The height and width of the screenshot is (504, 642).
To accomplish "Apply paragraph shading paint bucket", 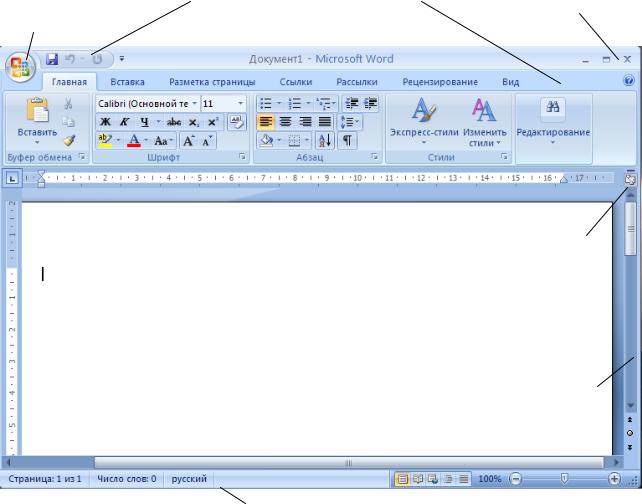I will click(x=267, y=141).
